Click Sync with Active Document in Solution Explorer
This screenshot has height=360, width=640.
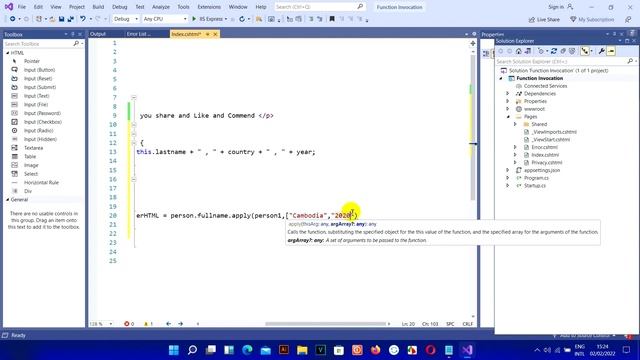pos(554,51)
